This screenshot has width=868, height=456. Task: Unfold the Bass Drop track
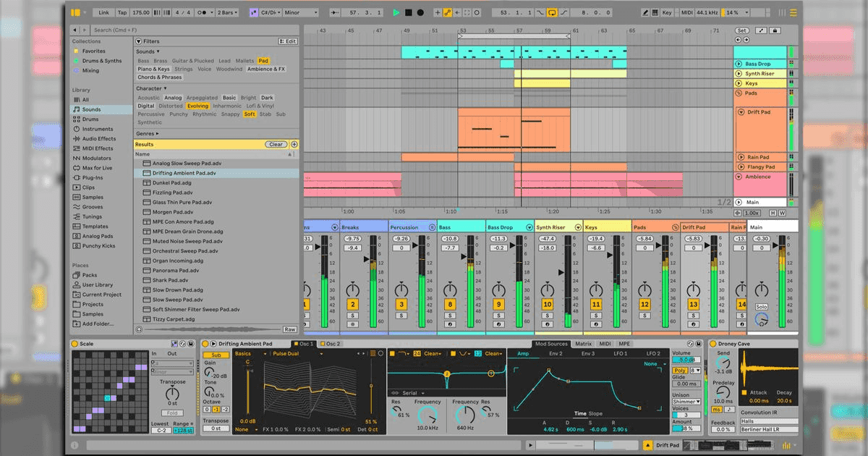(739, 64)
